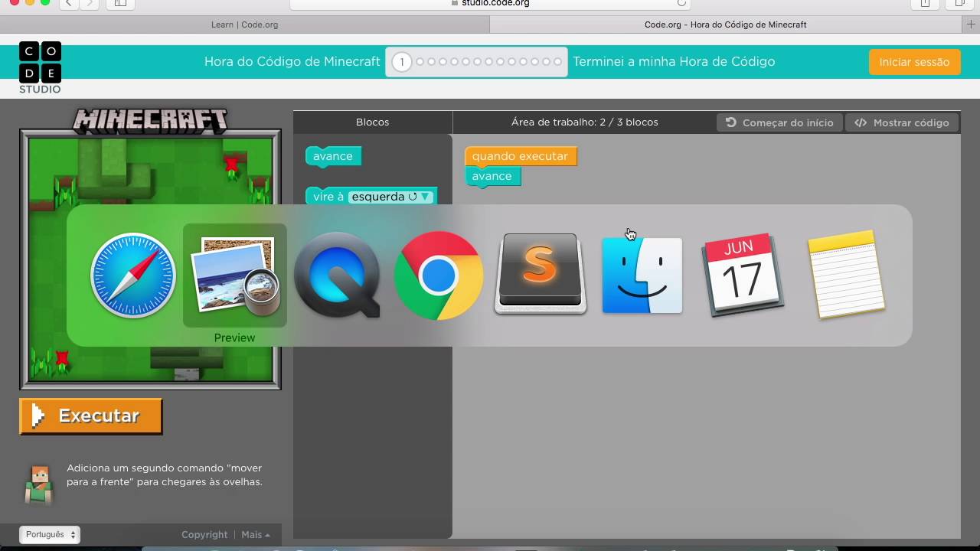The width and height of the screenshot is (980, 551).
Task: Click the studio.code.org address bar
Action: point(490,3)
